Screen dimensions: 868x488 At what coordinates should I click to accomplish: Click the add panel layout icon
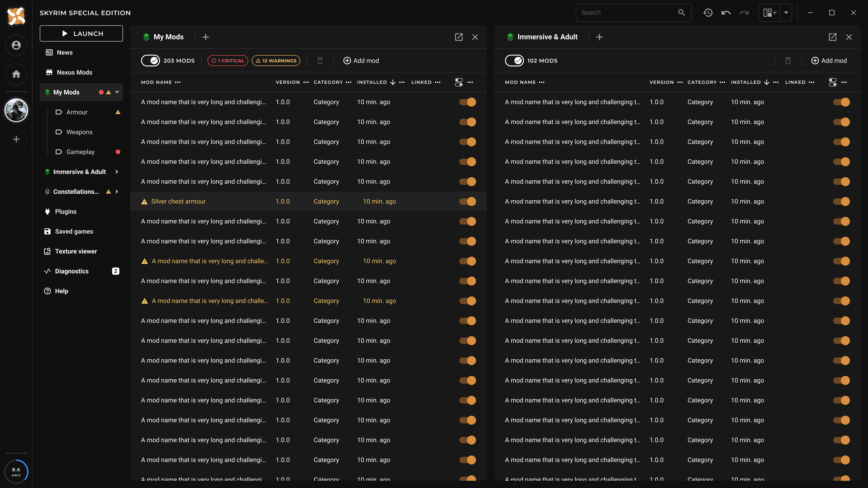tap(770, 13)
